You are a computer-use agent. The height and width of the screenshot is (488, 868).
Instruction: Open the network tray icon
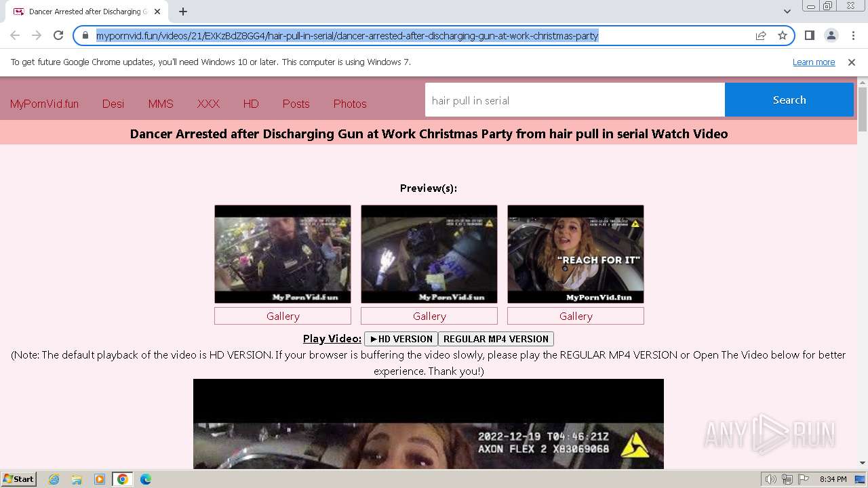point(787,479)
